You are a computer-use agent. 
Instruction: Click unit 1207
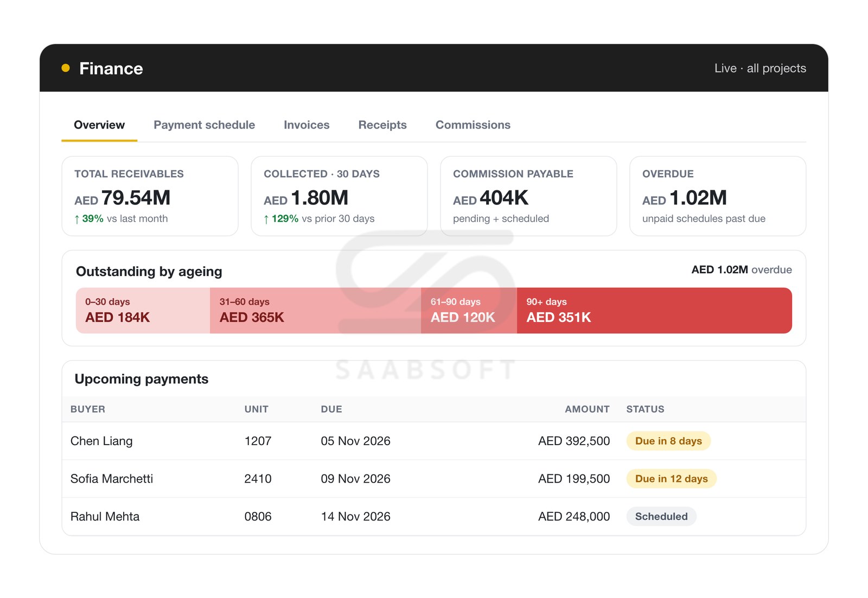click(258, 441)
